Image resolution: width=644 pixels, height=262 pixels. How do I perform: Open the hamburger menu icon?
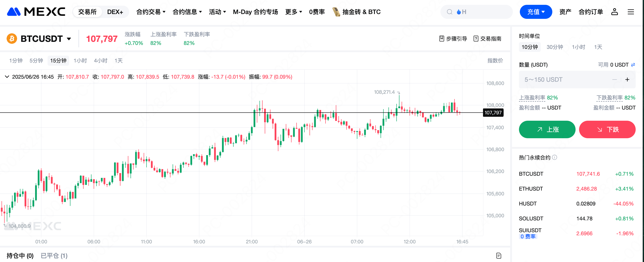(631, 12)
